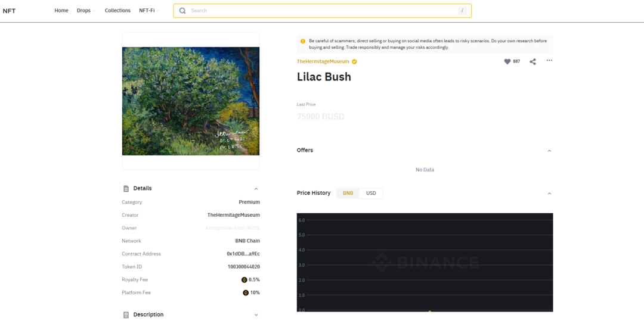The image size is (644, 324).
Task: Click the No Data offers message
Action: (425, 170)
